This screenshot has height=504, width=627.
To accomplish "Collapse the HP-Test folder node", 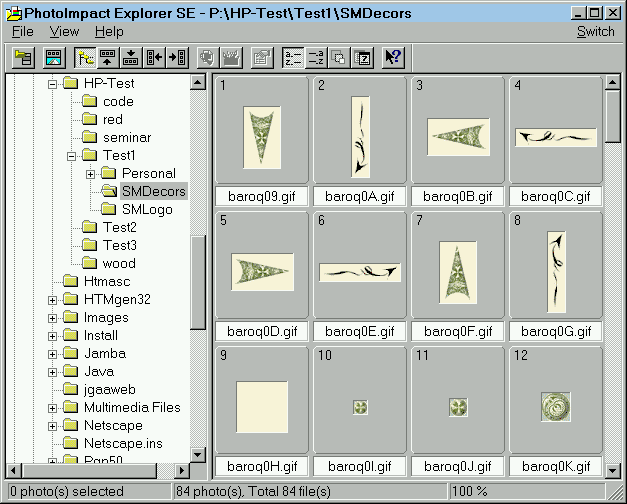I will coord(52,84).
